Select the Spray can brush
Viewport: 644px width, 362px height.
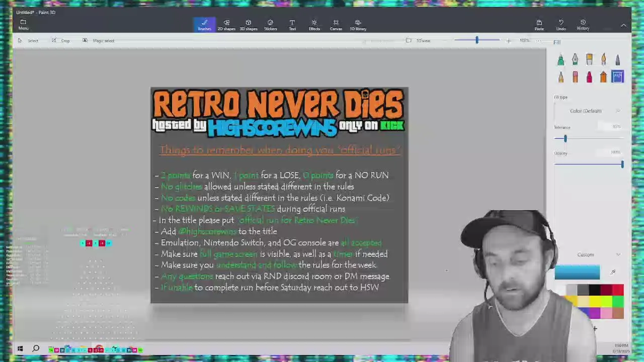pos(603,76)
